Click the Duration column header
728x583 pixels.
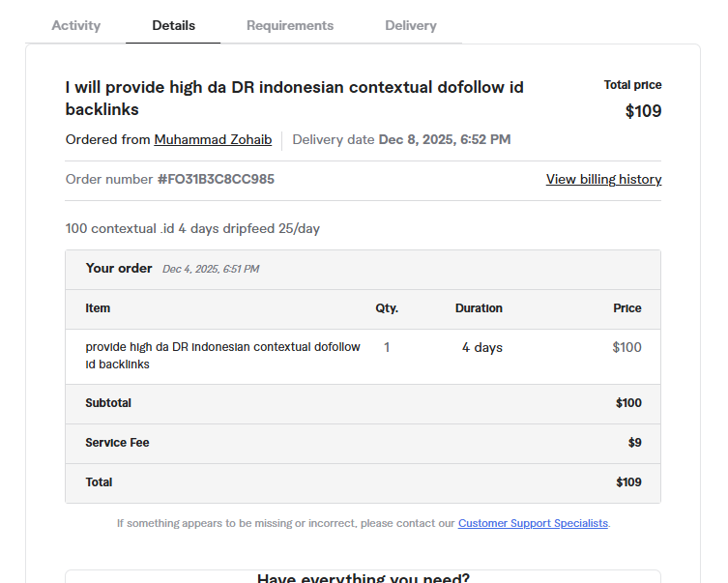[x=479, y=308]
